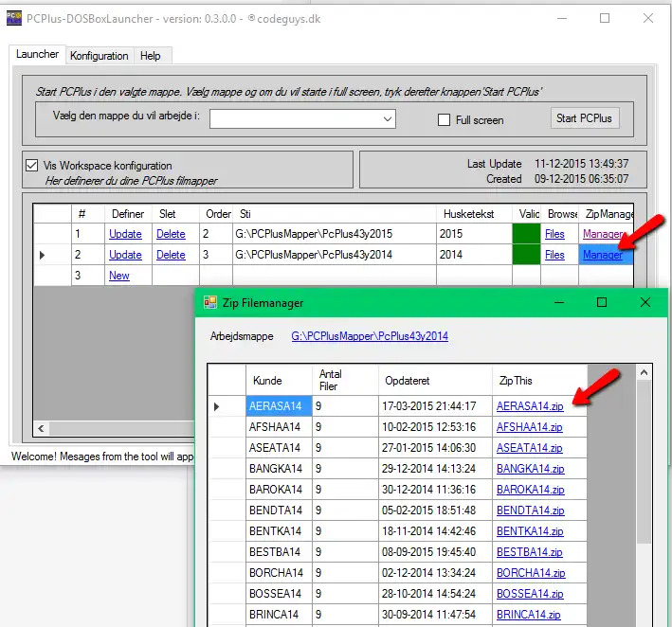Click green Valid cell for 2015 row
Image resolution: width=672 pixels, height=627 pixels.
526,234
